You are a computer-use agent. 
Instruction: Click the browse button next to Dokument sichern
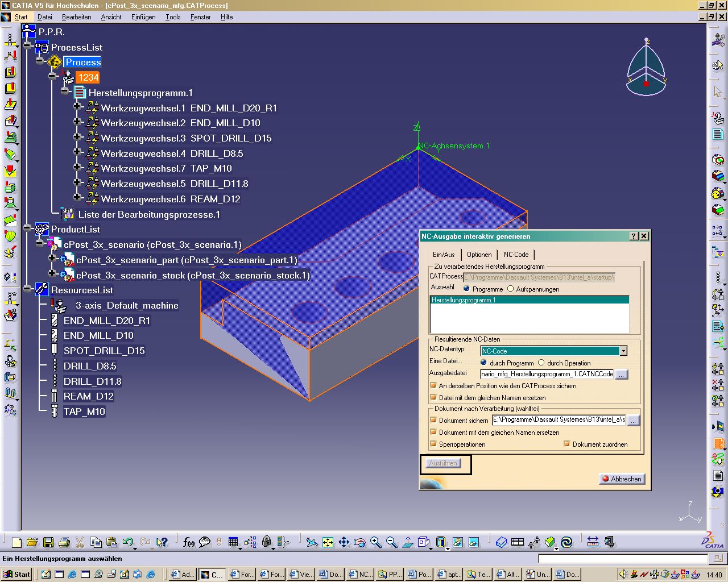tap(633, 421)
